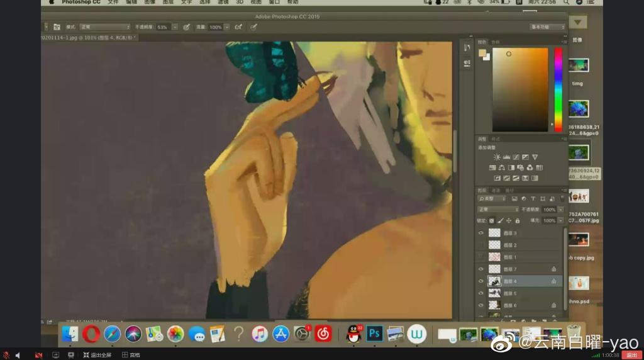This screenshot has height=360, width=644.
Task: Switch to the Swatches tab
Action: pos(496,42)
